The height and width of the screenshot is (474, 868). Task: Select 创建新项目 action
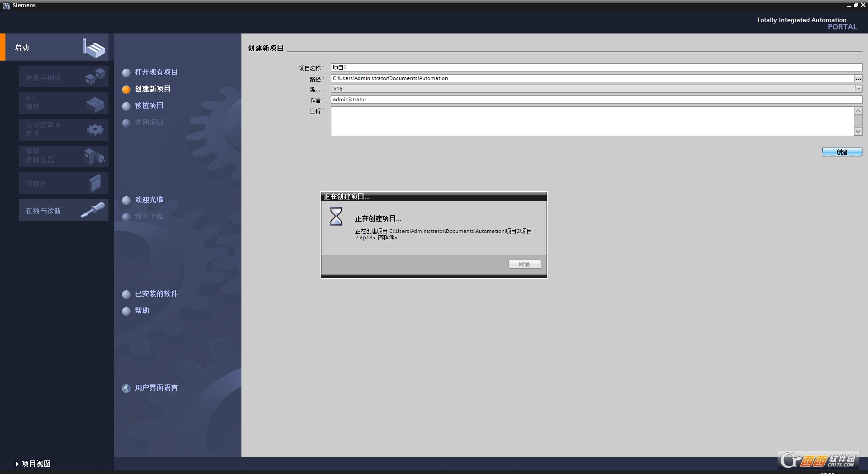(x=153, y=89)
